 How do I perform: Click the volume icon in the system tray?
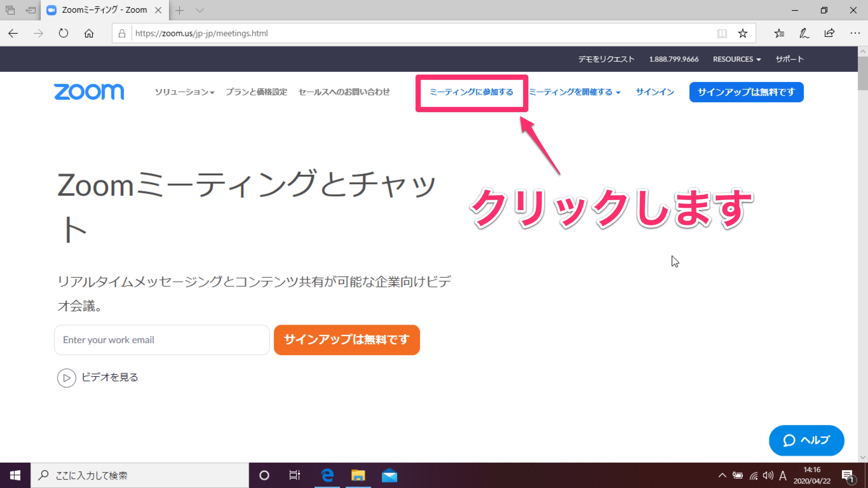pos(768,475)
